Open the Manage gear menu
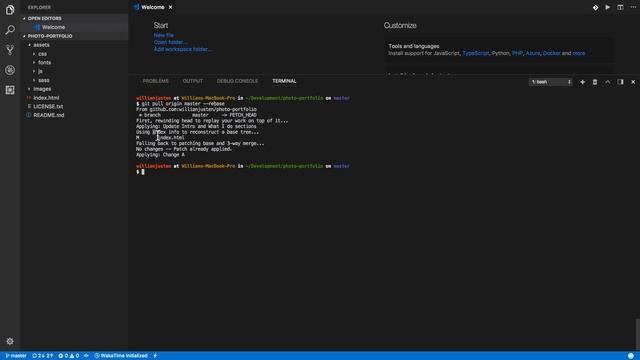Screen dimensions: 640x360 tap(10, 341)
